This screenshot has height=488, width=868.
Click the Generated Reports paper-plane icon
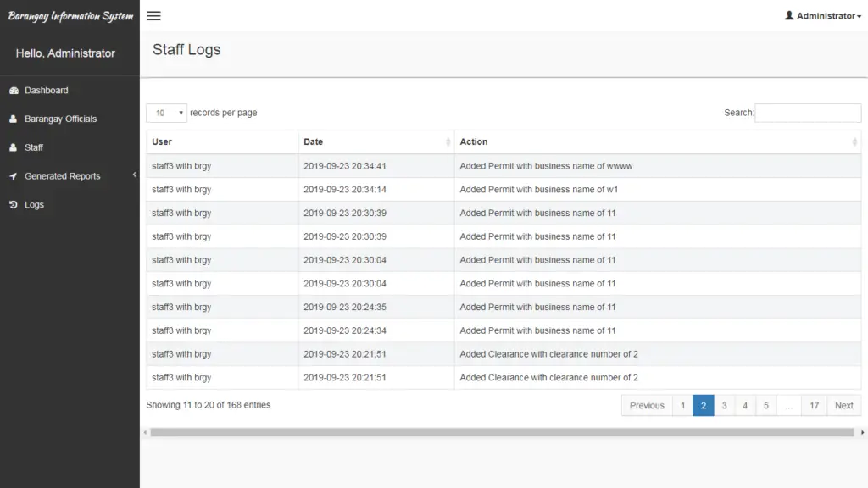point(14,176)
